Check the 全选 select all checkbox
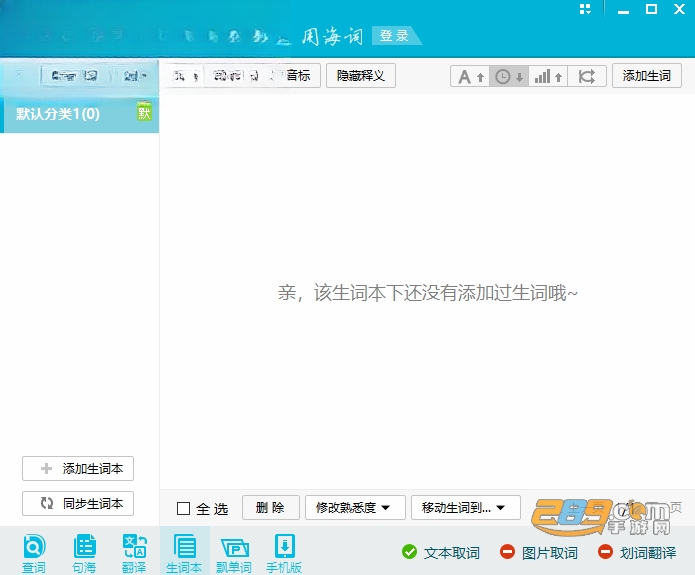The image size is (695, 575). [183, 508]
